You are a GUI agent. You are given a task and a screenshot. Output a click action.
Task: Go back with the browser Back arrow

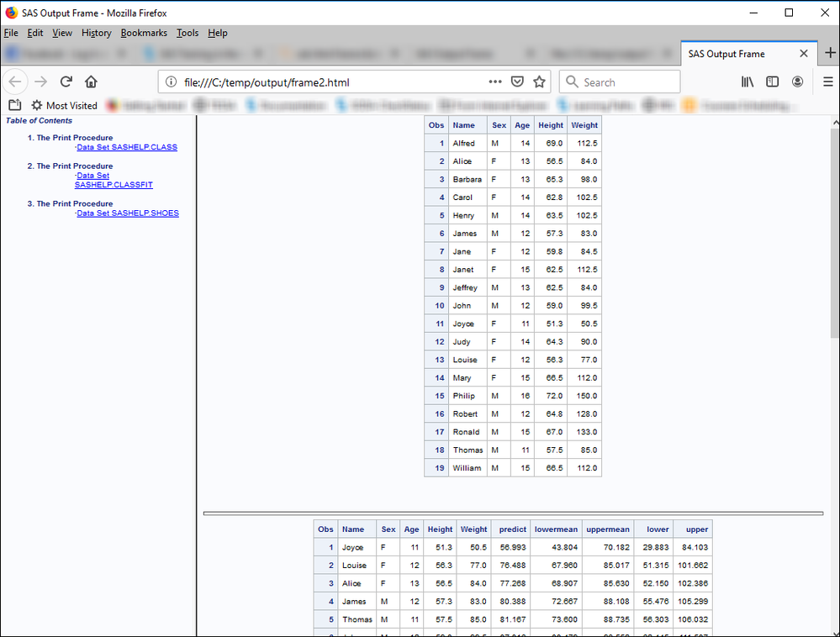click(15, 82)
